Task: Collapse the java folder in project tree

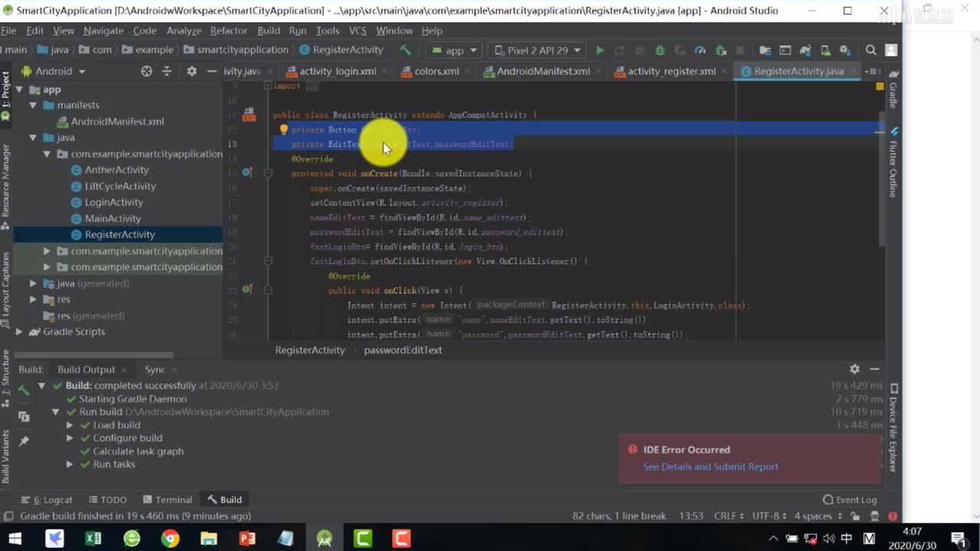Action: 33,138
